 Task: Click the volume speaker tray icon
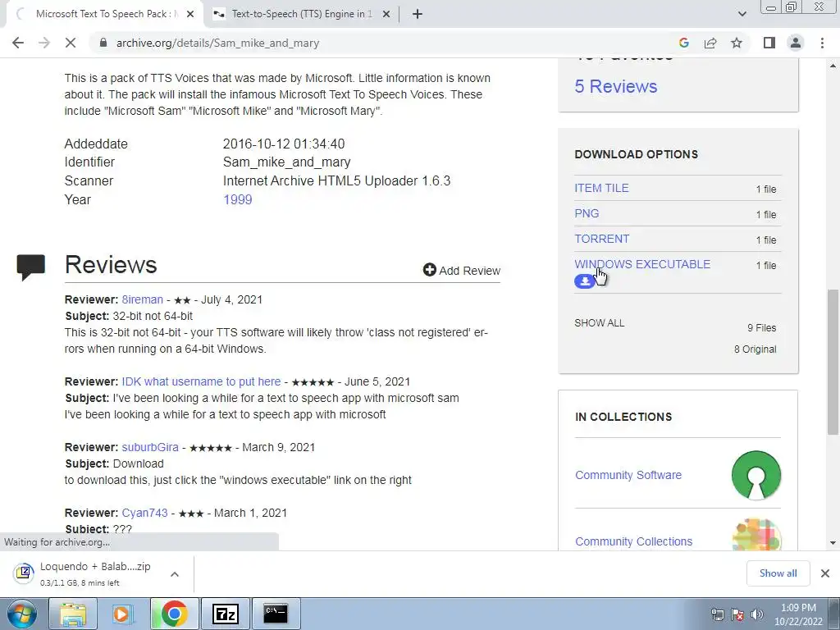point(757,614)
